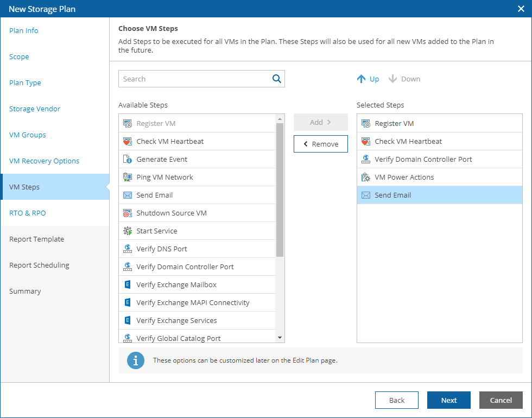This screenshot has height=418, width=532.
Task: Click the Generate Event step icon
Action: [128, 160]
